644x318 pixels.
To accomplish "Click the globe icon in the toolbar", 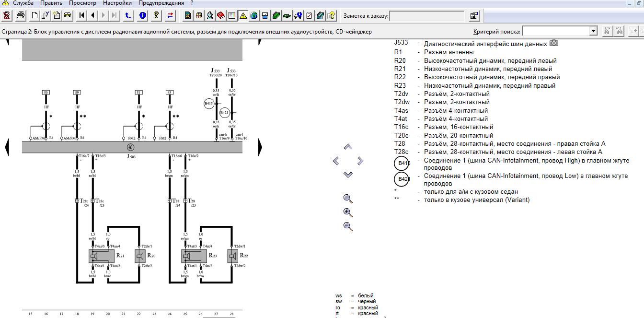I will (253, 15).
